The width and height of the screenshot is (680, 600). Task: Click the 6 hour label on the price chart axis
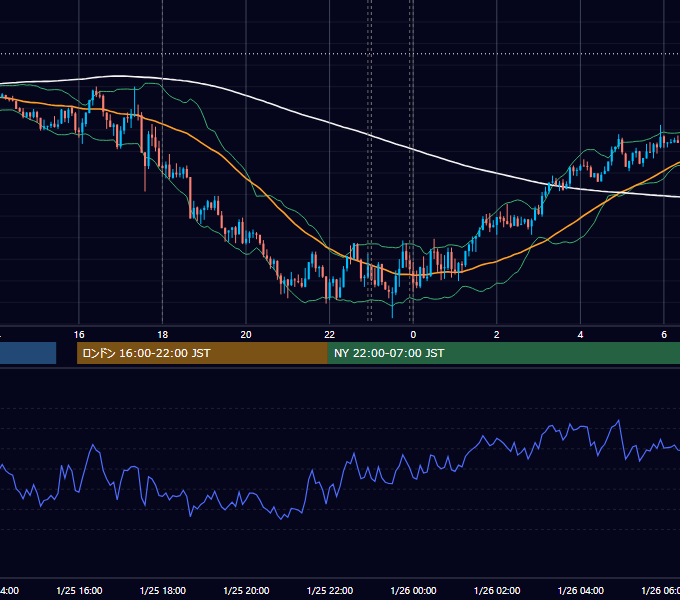pyautogui.click(x=664, y=335)
